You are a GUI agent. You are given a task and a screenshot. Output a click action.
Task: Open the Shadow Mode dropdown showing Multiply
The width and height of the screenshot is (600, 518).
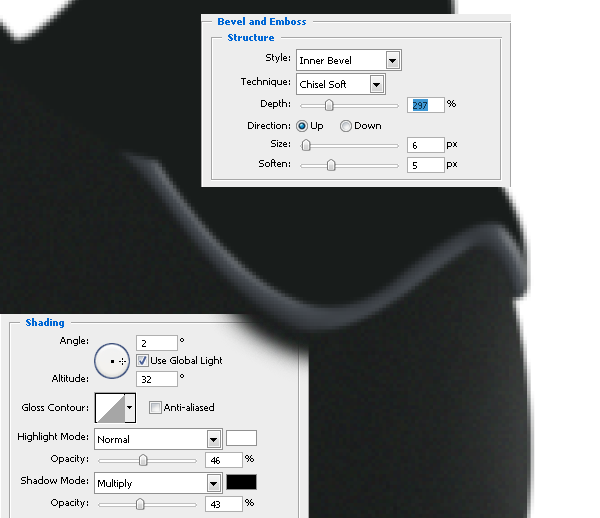click(x=158, y=483)
